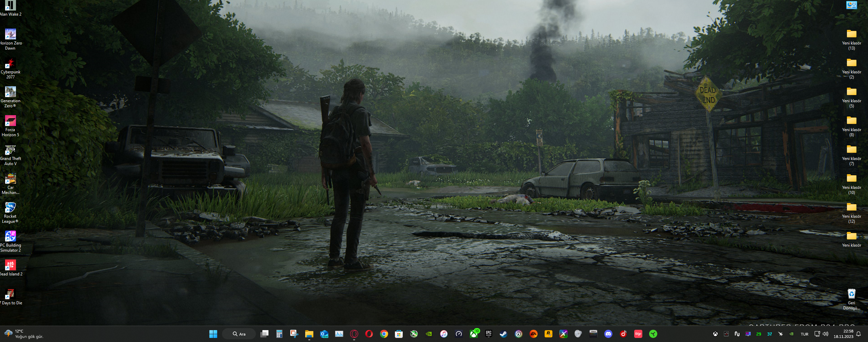868x342 pixels.
Task: Select the Yeni klasör (12) folder
Action: point(851,213)
